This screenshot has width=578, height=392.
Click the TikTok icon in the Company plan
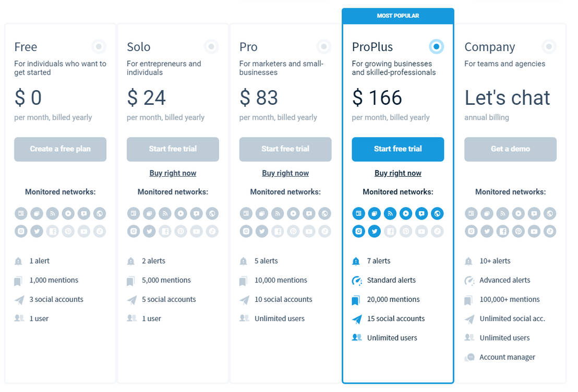pos(549,231)
